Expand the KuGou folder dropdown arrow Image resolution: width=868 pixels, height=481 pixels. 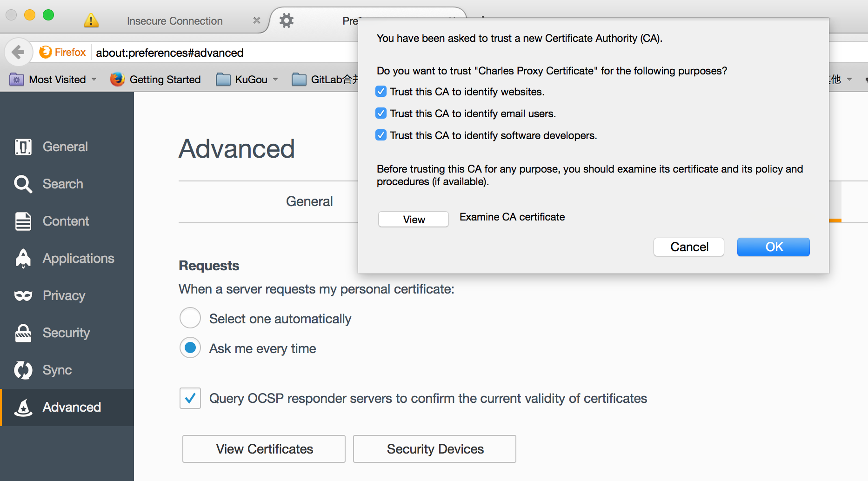275,79
